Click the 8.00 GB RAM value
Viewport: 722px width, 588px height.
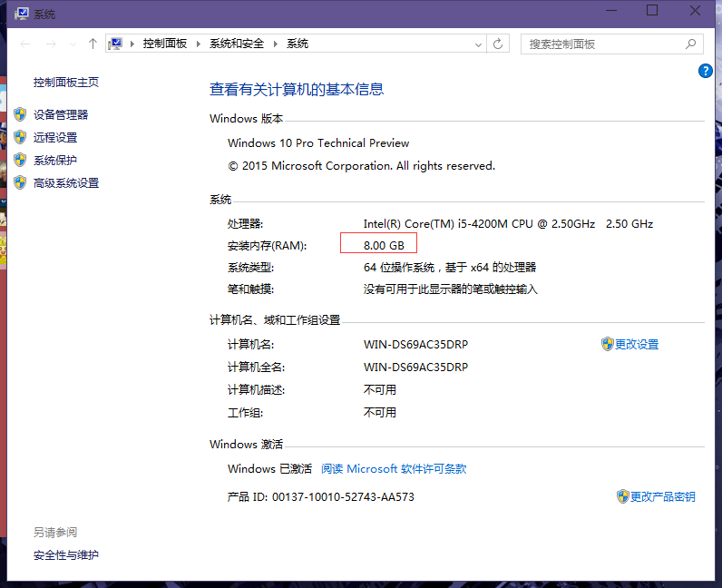(384, 246)
